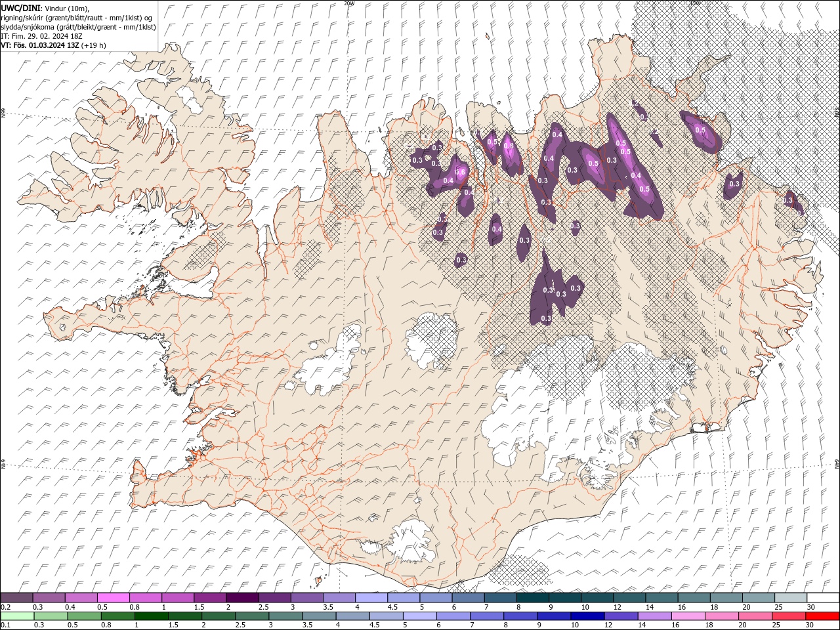The width and height of the screenshot is (840, 630).
Task: Select the 'rigning/skúrir' legend description line
Action: tap(77, 17)
